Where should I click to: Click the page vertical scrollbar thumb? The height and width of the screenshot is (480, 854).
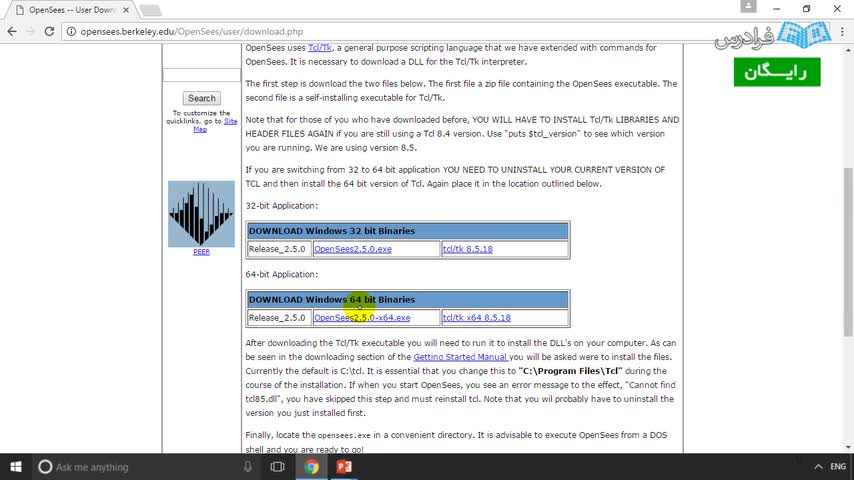(848, 252)
